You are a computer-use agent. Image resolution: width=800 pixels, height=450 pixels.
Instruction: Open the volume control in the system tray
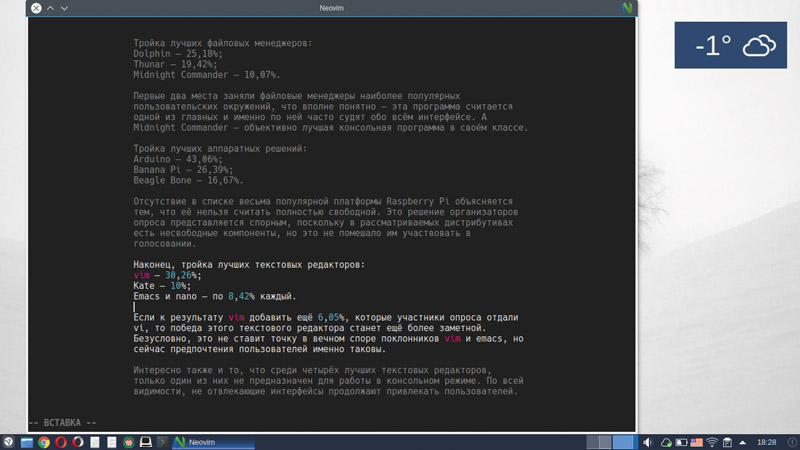tap(647, 442)
